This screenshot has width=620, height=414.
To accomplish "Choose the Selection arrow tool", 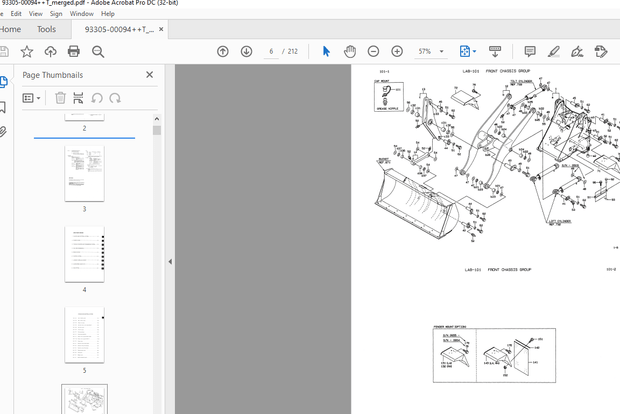I will (326, 51).
